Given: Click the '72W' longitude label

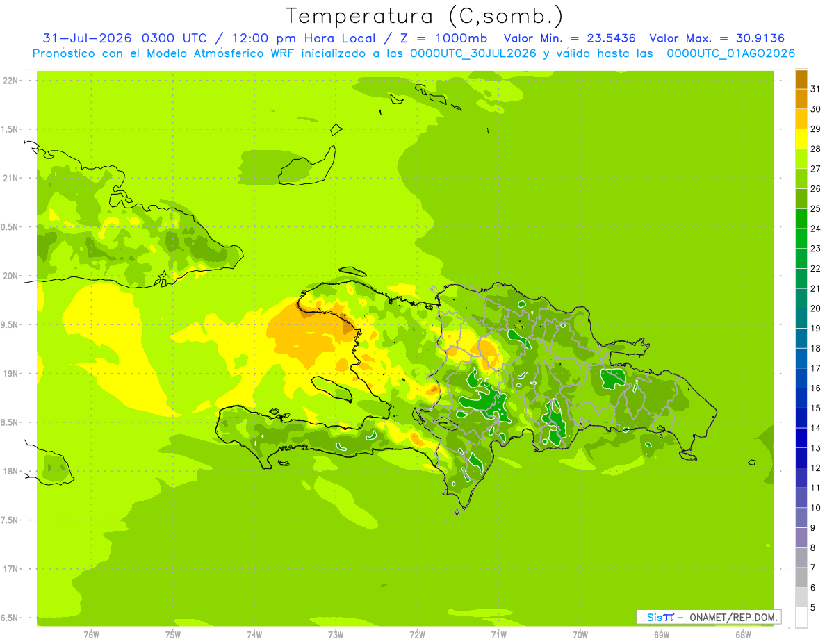Looking at the screenshot, I should [417, 635].
